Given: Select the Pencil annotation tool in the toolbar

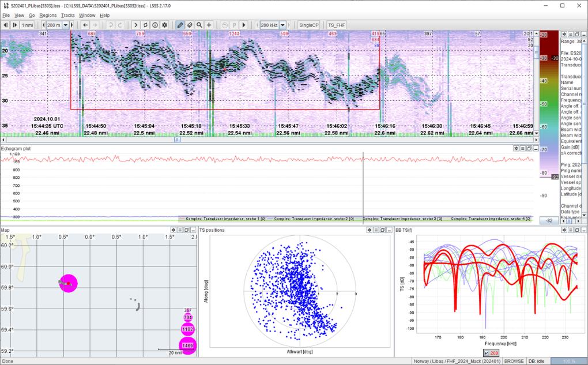Looking at the screenshot, I should (180, 25).
